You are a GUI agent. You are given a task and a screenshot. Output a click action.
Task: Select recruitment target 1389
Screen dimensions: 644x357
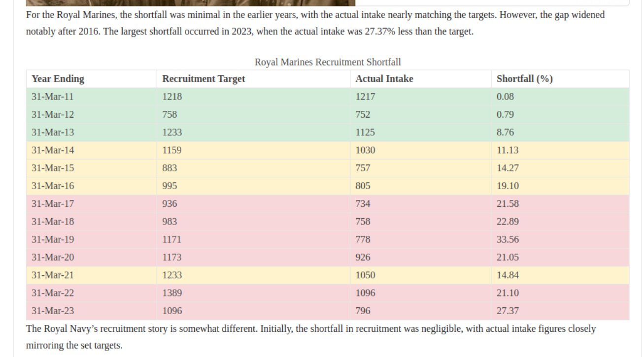click(254, 293)
